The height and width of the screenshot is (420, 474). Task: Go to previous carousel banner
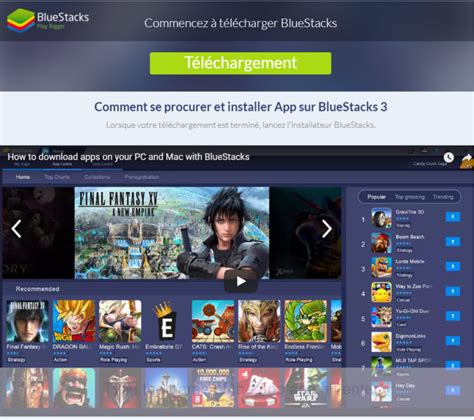[x=16, y=229]
